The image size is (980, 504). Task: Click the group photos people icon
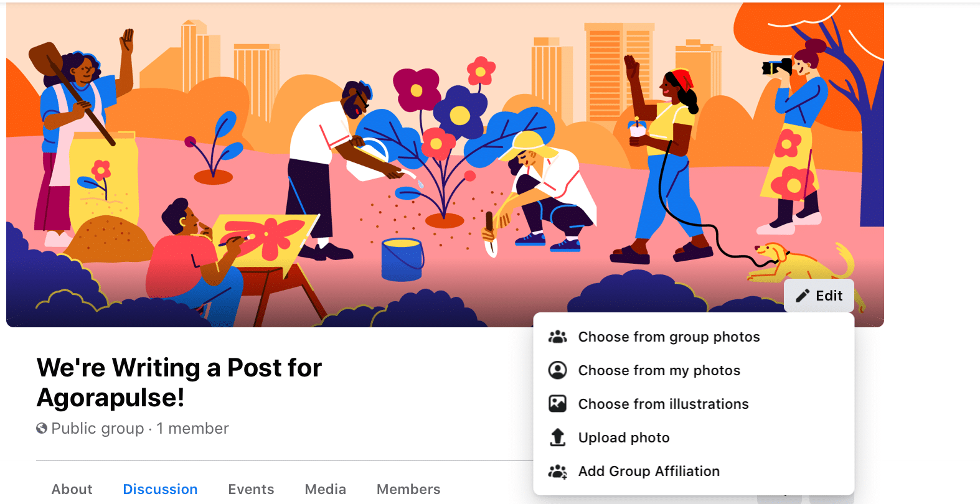557,337
